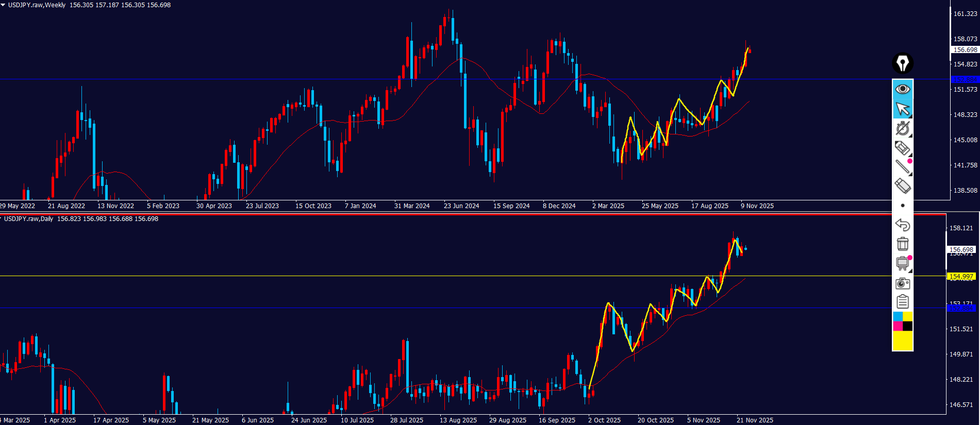Open the clipboard notes icon
This screenshot has height=425, width=980.
902,302
